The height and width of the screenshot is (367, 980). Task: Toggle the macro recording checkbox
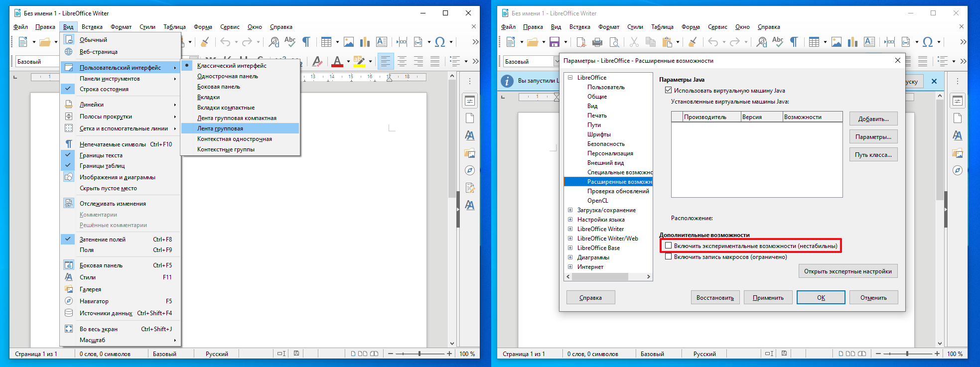pyautogui.click(x=668, y=257)
